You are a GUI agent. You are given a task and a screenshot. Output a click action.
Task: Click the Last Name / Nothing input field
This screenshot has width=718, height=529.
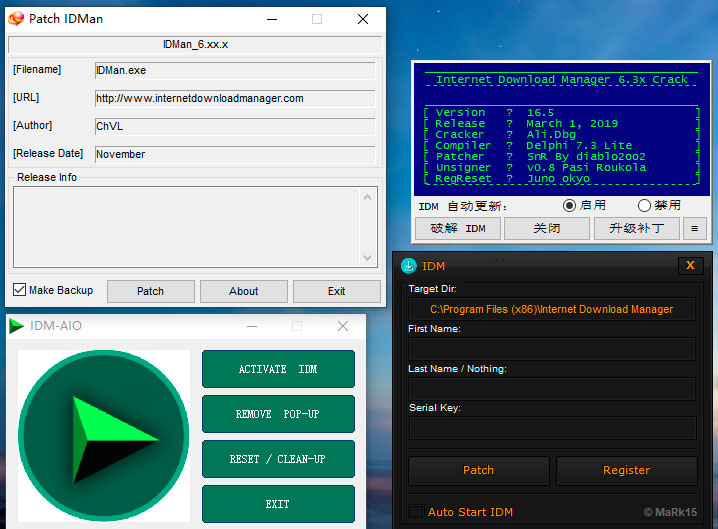[552, 389]
